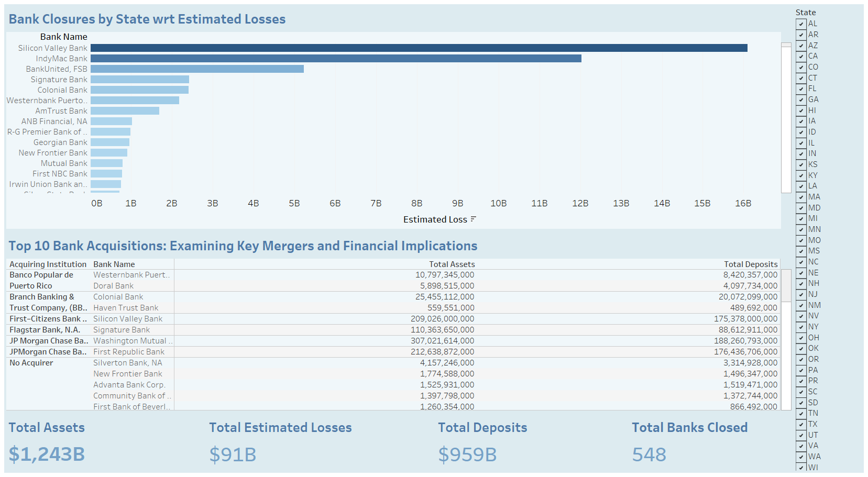Click the Signature Bank bar
This screenshot has height=477, width=868.
pyautogui.click(x=140, y=79)
